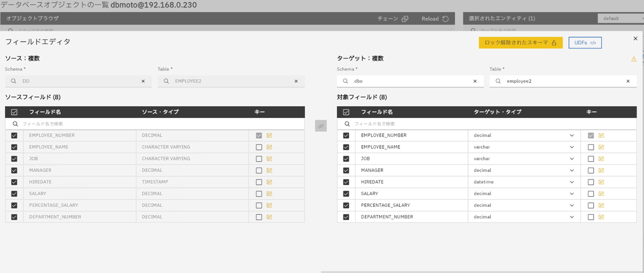Click edit icon for target JOB field
The height and width of the screenshot is (273, 644).
[601, 159]
